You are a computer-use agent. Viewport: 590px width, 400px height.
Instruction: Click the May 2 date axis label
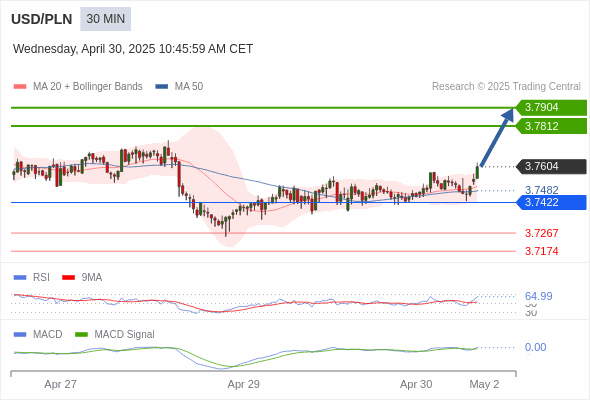(484, 384)
